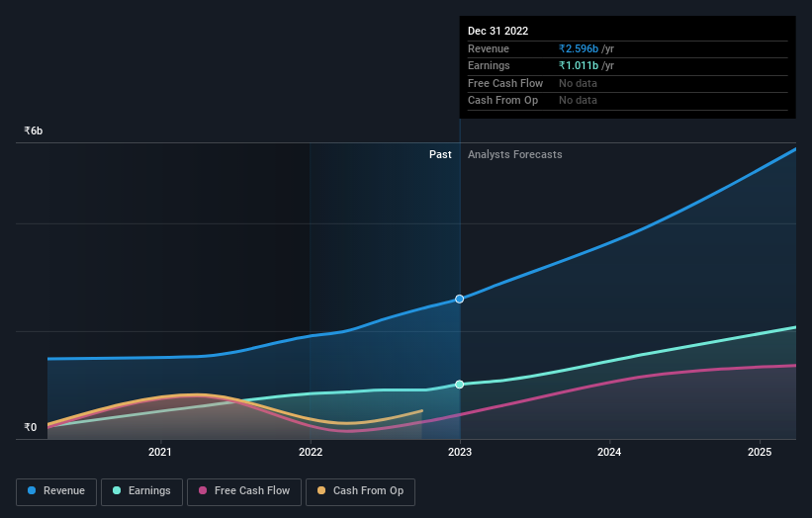
Task: Click the Free Cash Flow 'No data' value
Action: [x=578, y=83]
